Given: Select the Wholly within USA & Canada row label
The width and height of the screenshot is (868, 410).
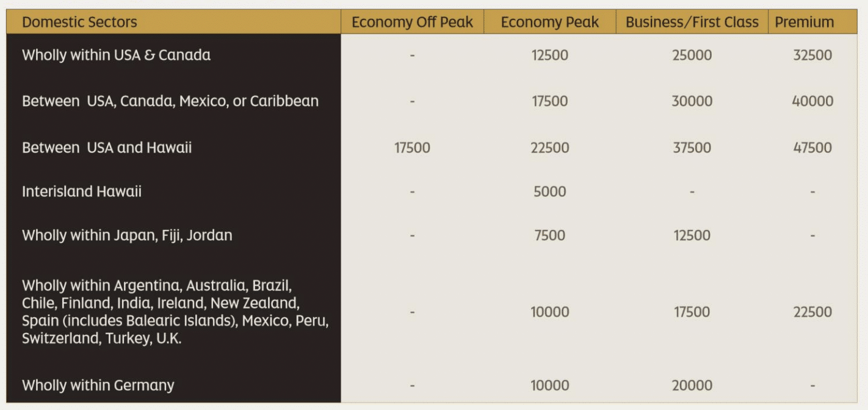Looking at the screenshot, I should (116, 55).
